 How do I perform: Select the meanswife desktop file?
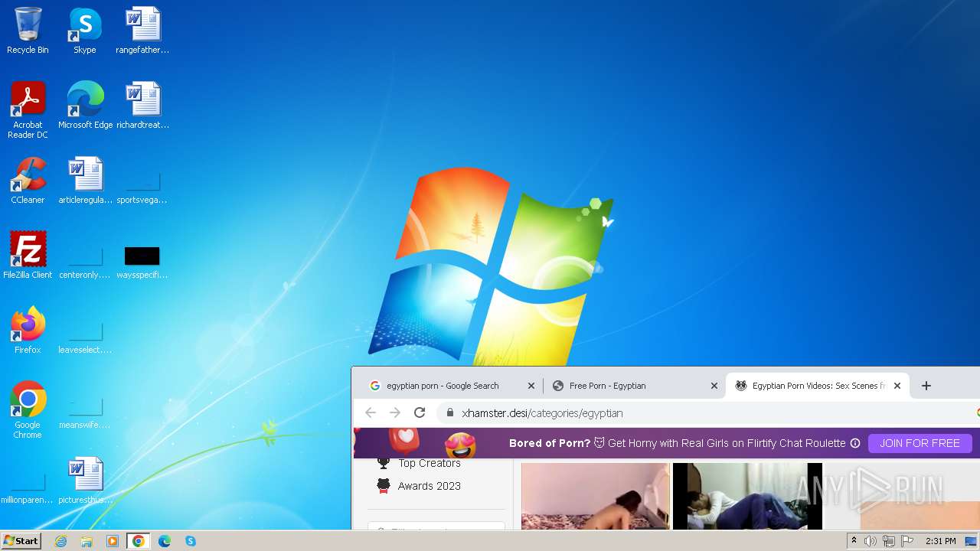click(x=85, y=412)
